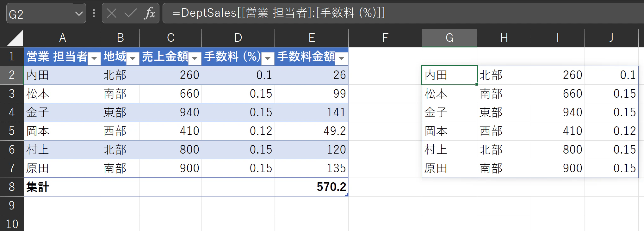Click the formula bar options dots
The width and height of the screenshot is (644, 231).
(x=94, y=13)
